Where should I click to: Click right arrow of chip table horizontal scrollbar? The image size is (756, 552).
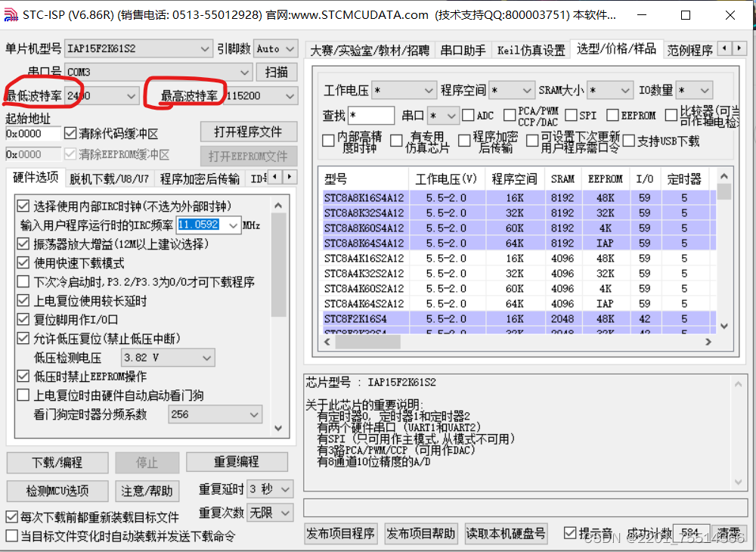click(x=708, y=342)
